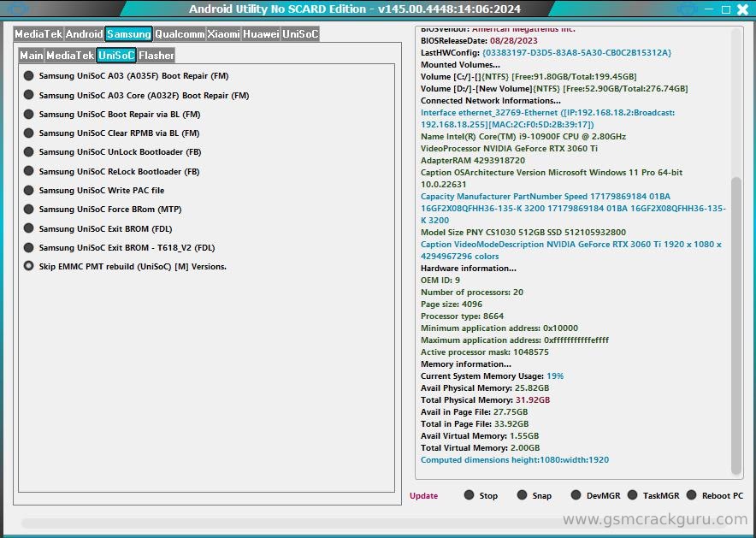Maximize the Android Utility window
Viewport: 756px width, 538px height.
coord(725,9)
